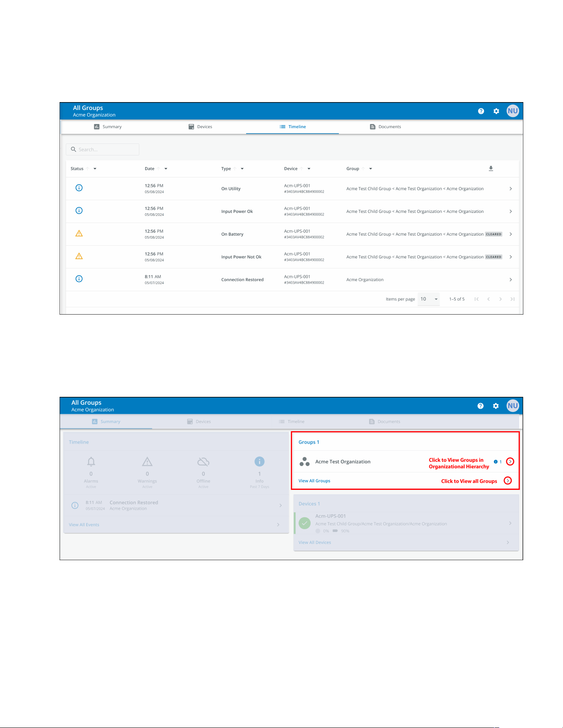The width and height of the screenshot is (563, 728).
Task: Open the Date column filter dropdown
Action: click(166, 169)
